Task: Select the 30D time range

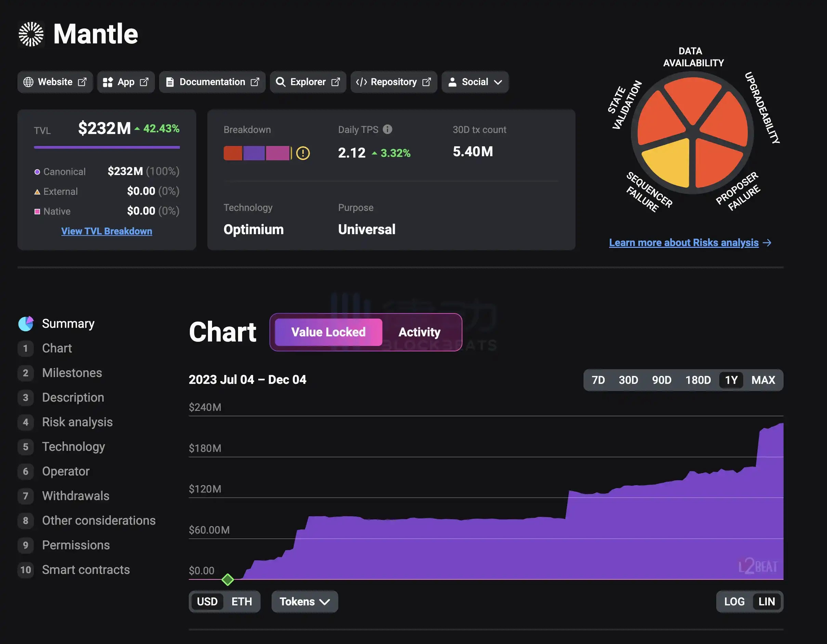Action: [628, 380]
